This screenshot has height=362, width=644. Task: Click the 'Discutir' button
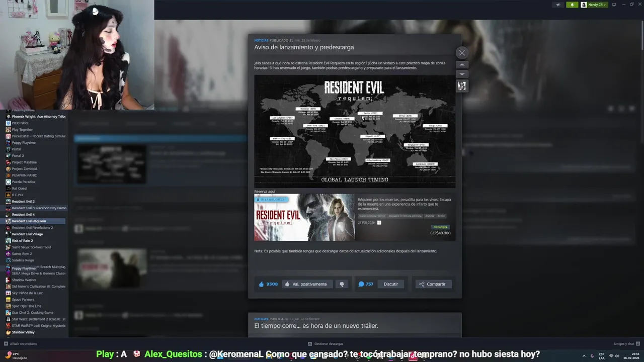coord(391,284)
